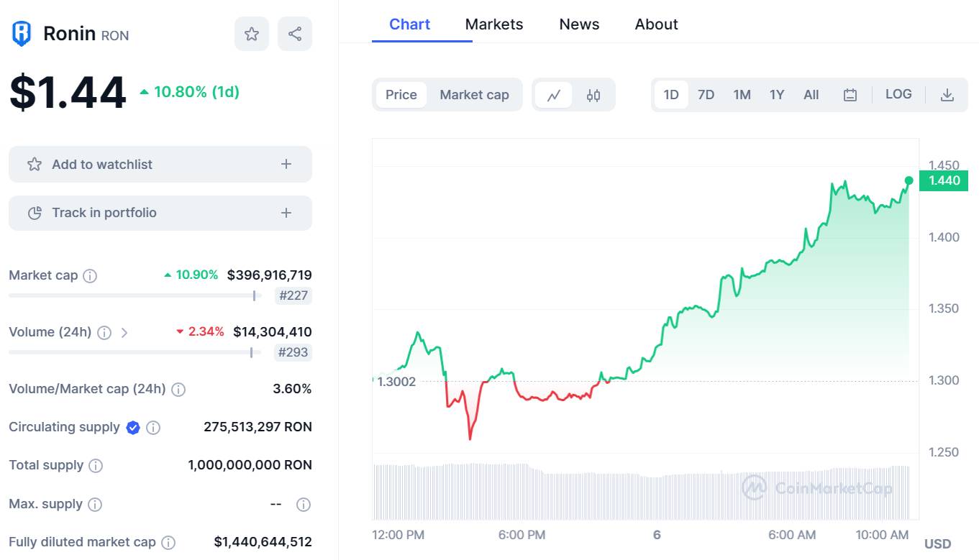Select the All time range
This screenshot has height=560, width=979.
click(811, 95)
